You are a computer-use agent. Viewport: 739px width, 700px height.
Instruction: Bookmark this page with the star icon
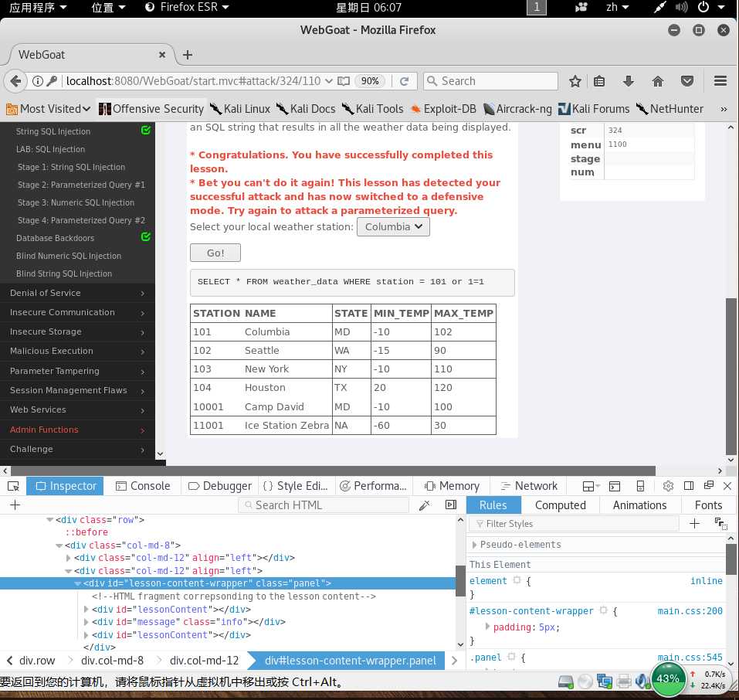[575, 81]
